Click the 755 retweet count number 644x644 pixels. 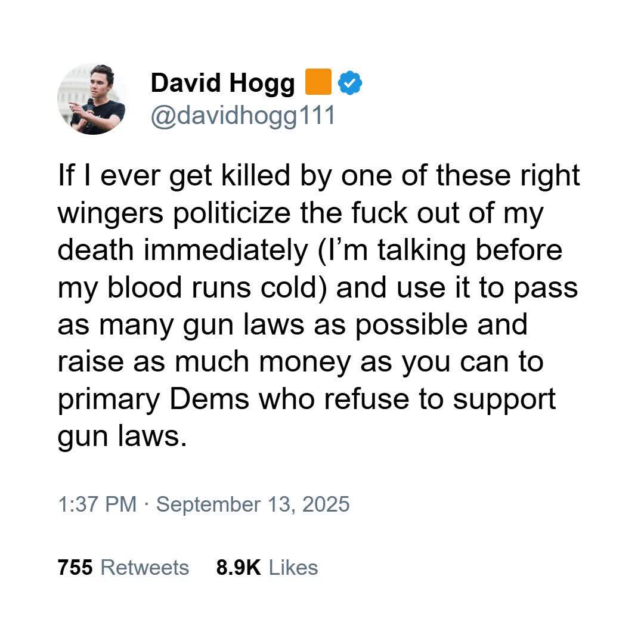coord(75,568)
